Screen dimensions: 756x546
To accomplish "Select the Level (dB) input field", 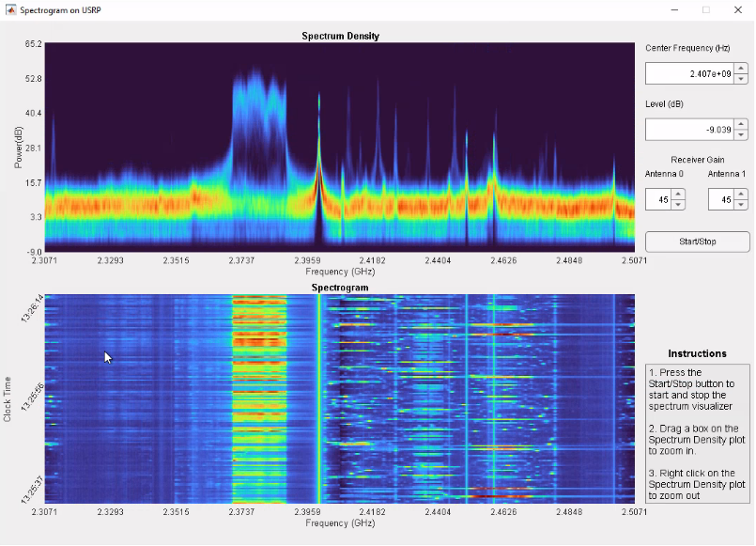I will (x=690, y=130).
